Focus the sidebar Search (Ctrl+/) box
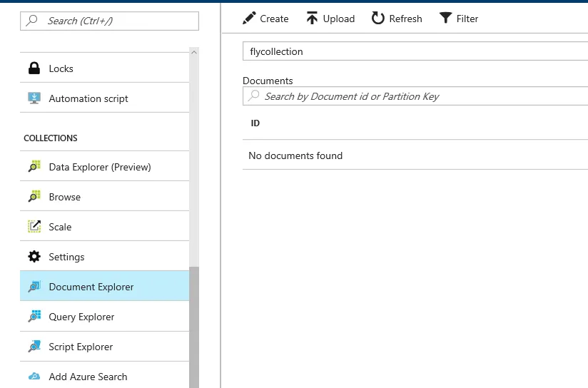588x388 pixels. [x=110, y=21]
